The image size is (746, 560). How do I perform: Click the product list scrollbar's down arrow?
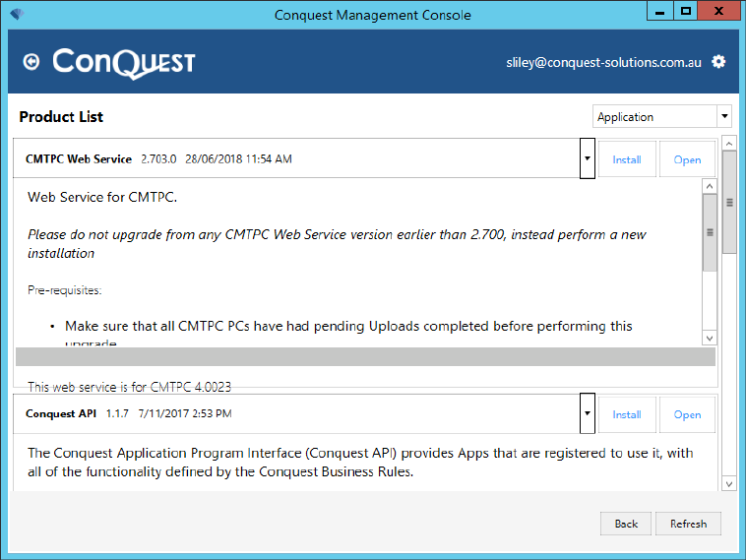[729, 484]
